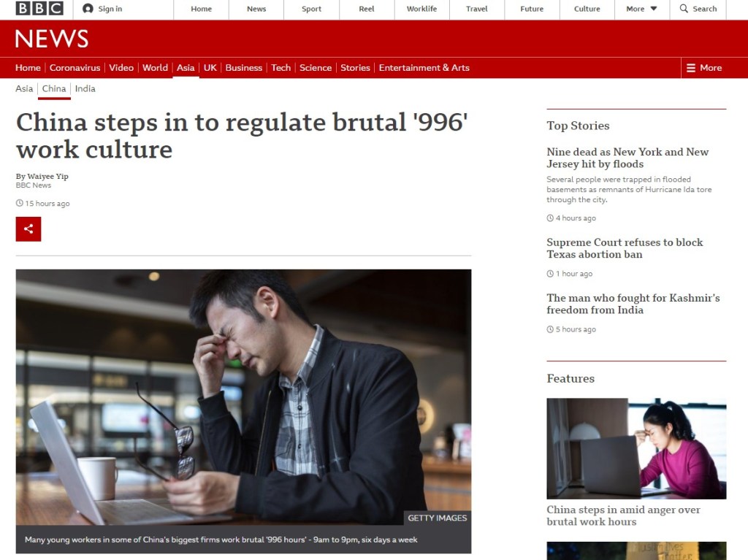Screen dimensions: 748x560
Task: Click the Search magnifier icon
Action: (684, 9)
